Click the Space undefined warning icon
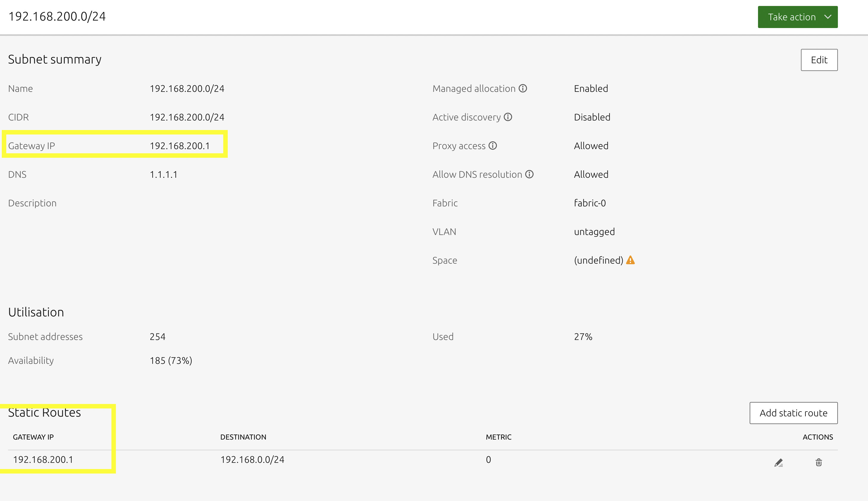Viewport: 868px width, 501px height. 630,260
